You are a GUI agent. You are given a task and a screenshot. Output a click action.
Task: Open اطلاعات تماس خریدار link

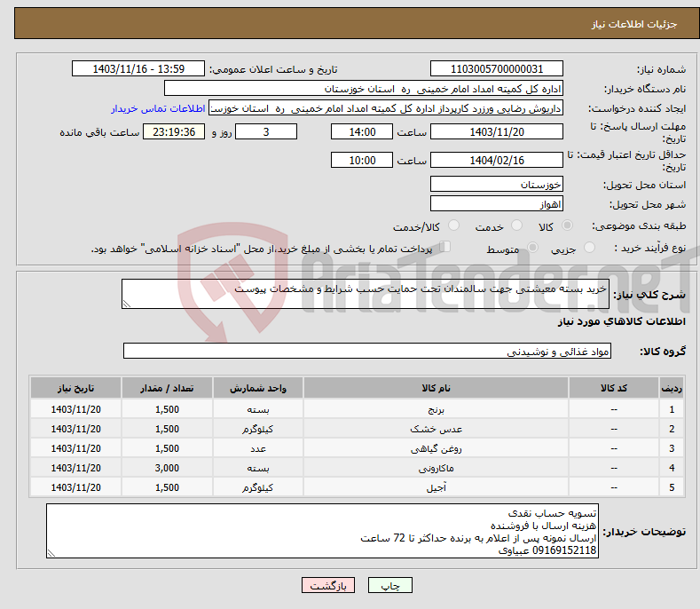point(158,108)
